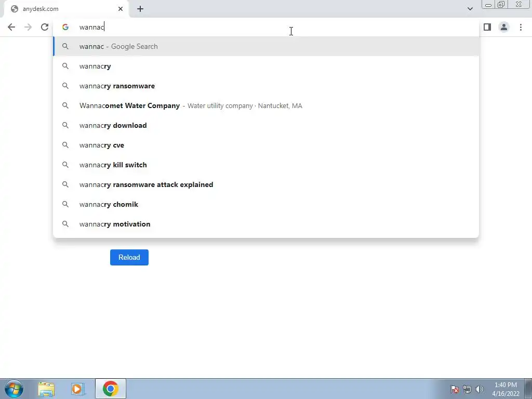The image size is (532, 399).
Task: Minimize the Chrome window
Action: (x=488, y=5)
